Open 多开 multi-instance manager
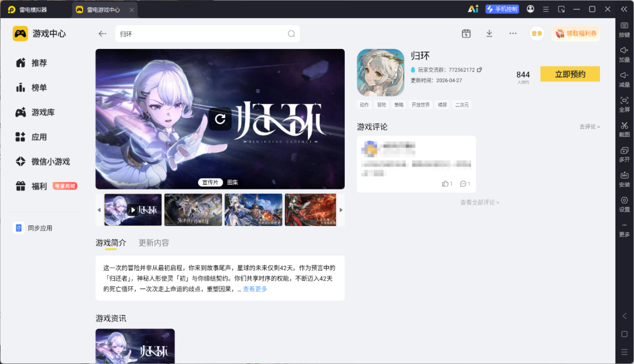634x364 pixels. [x=624, y=154]
